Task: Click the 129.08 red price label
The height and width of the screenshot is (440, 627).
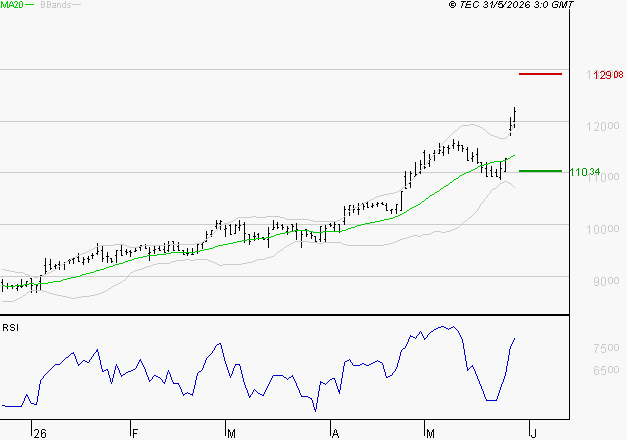Action: 609,75
